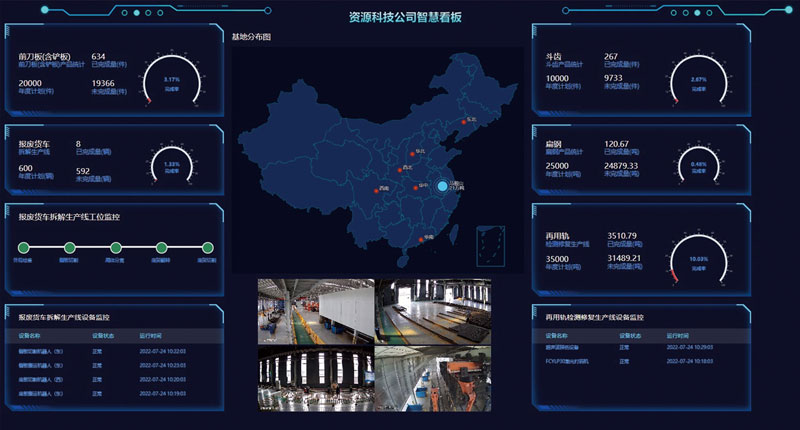Click the 资源科技公司智慧看板 dashboard title
The height and width of the screenshot is (430, 800).
[x=405, y=17]
